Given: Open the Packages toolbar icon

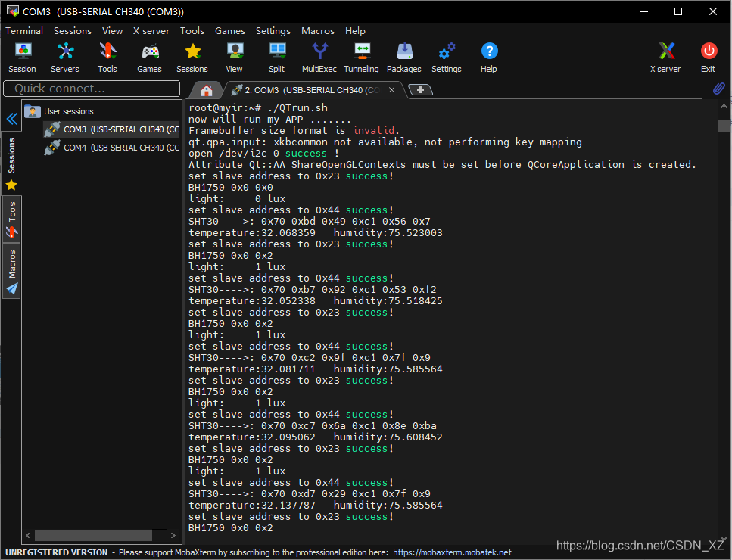Looking at the screenshot, I should pyautogui.click(x=403, y=58).
